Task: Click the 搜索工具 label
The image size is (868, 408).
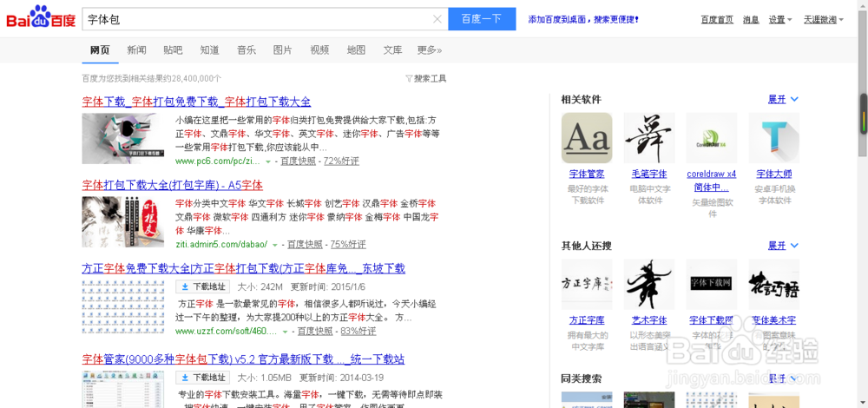Action: 431,79
